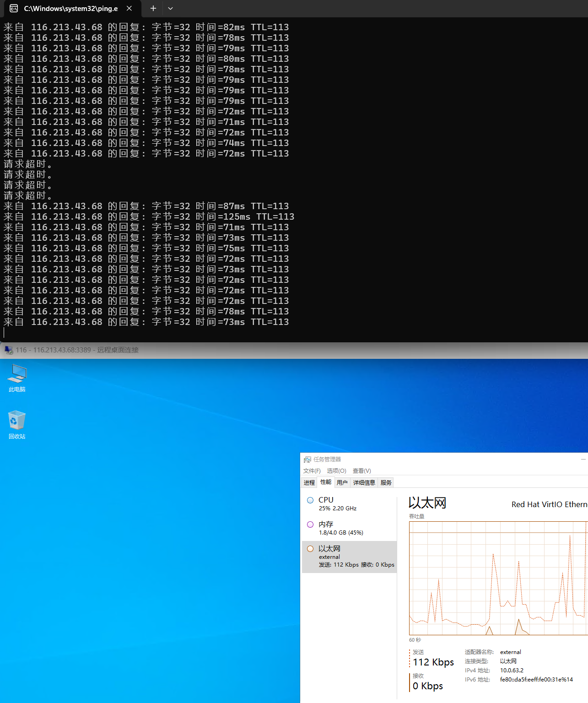Click the ping reply with 75ms time
The image size is (588, 703).
(x=146, y=248)
